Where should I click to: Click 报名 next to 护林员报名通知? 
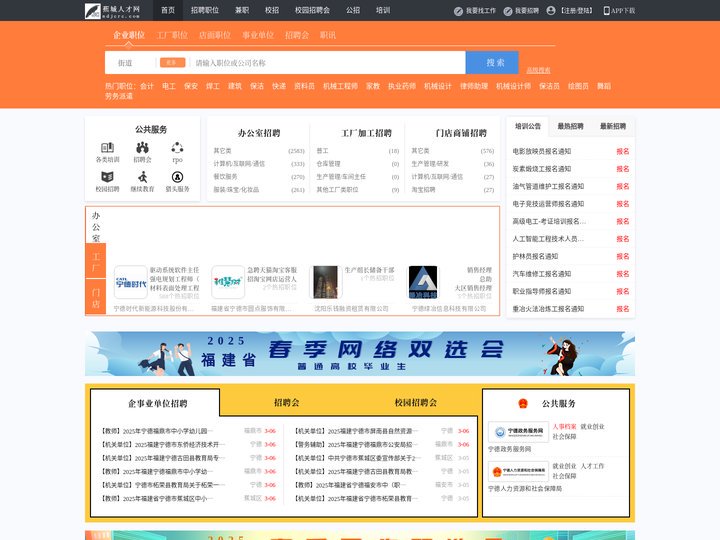tap(623, 256)
